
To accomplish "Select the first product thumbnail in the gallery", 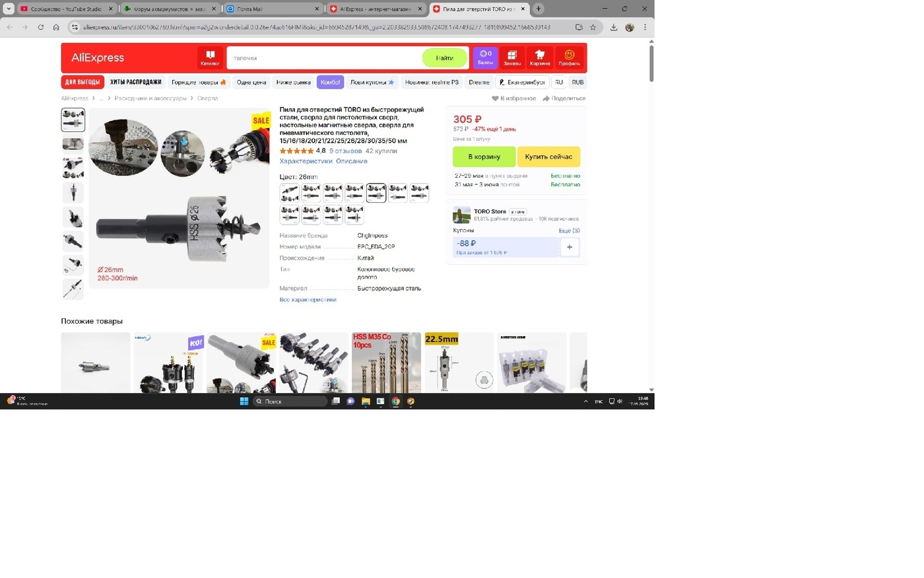I will [x=73, y=120].
